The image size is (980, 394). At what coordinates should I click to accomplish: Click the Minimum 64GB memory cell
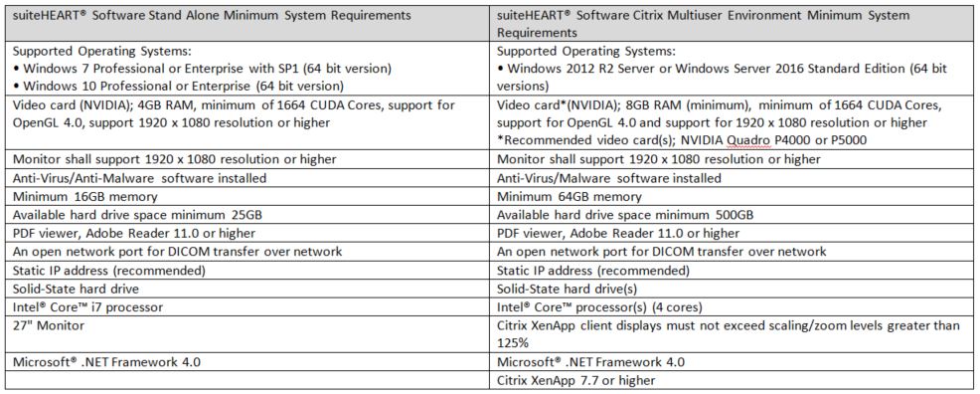[732, 196]
